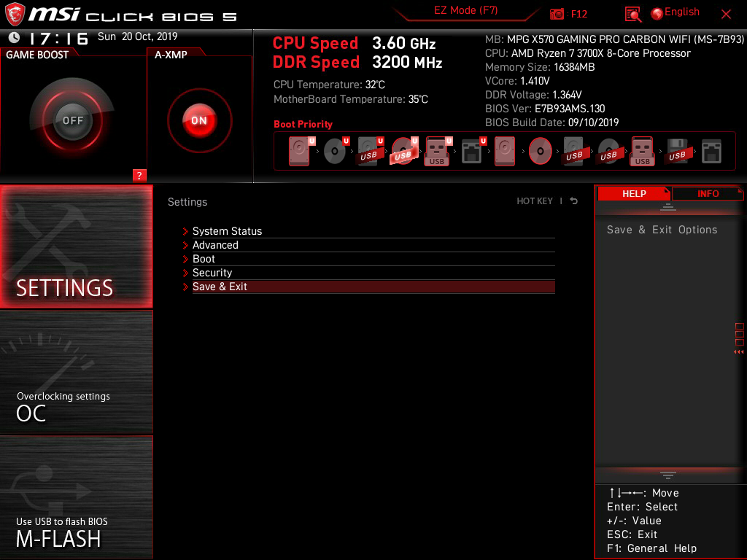Expand the Boot settings entry
Viewport: 747px width, 560px height.
(203, 258)
